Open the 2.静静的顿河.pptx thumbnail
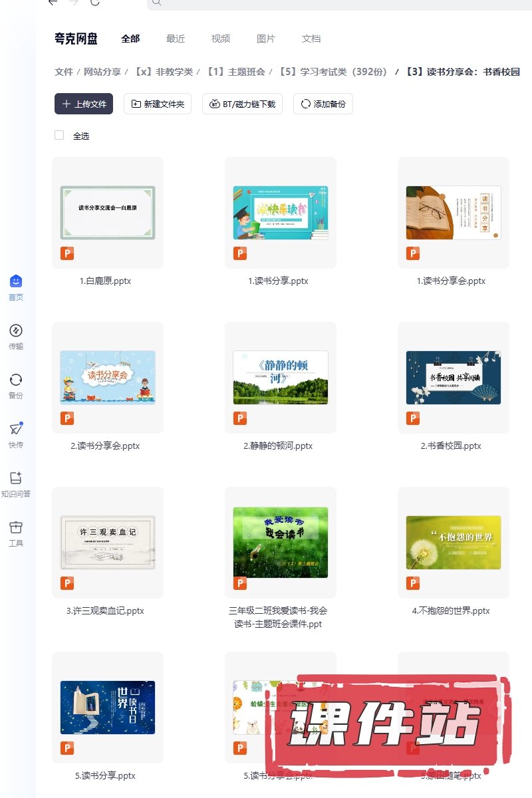Image resolution: width=532 pixels, height=798 pixels. [281, 378]
